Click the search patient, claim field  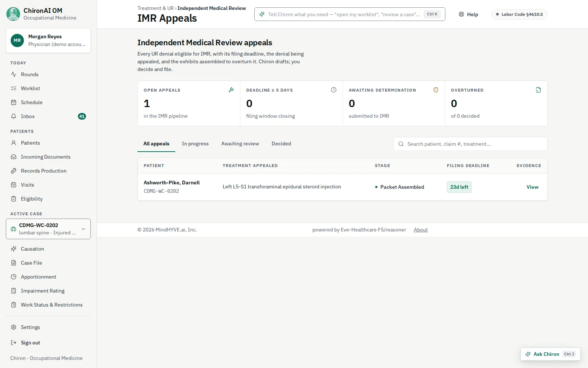coord(470,144)
